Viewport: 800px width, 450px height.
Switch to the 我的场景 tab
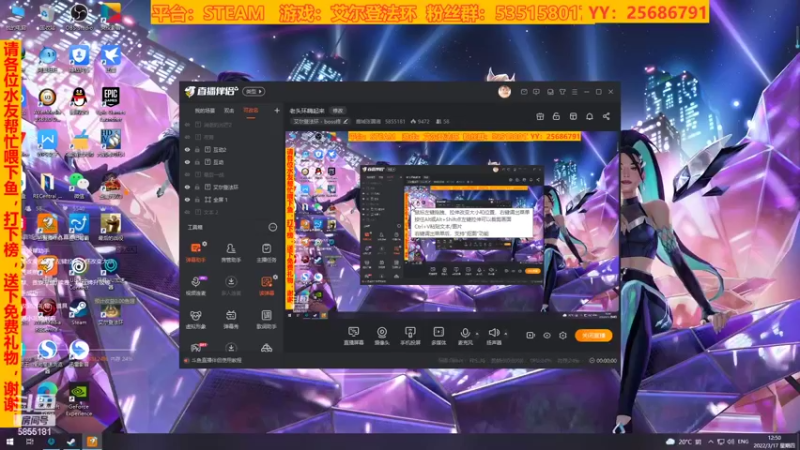coord(205,110)
